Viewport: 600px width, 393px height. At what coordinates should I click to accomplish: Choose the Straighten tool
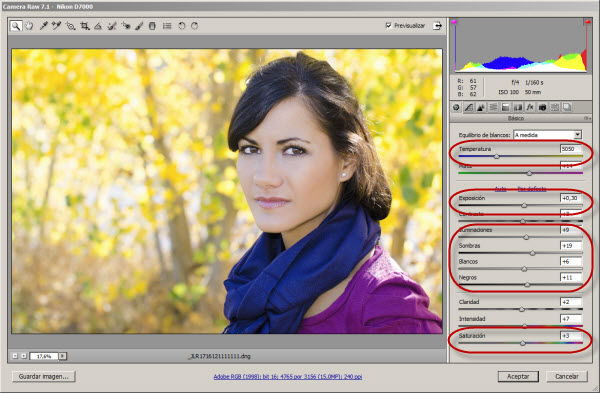tap(98, 26)
